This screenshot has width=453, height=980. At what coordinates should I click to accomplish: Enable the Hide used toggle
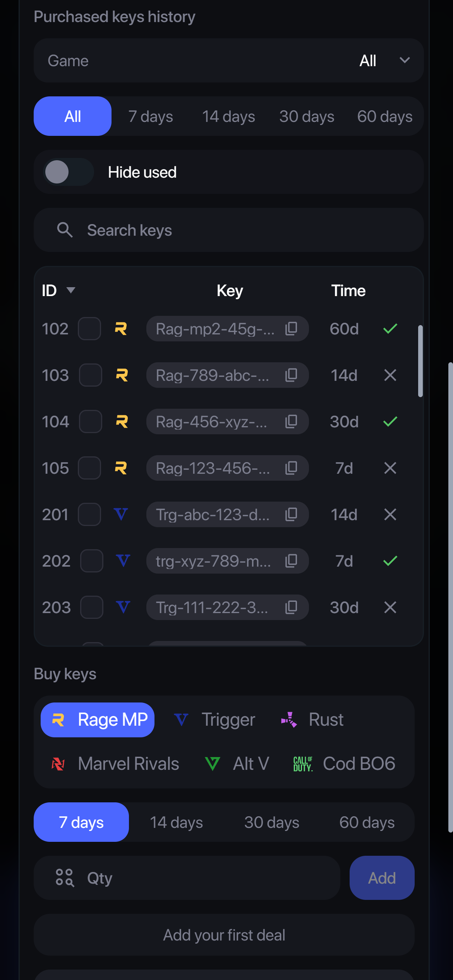click(69, 172)
